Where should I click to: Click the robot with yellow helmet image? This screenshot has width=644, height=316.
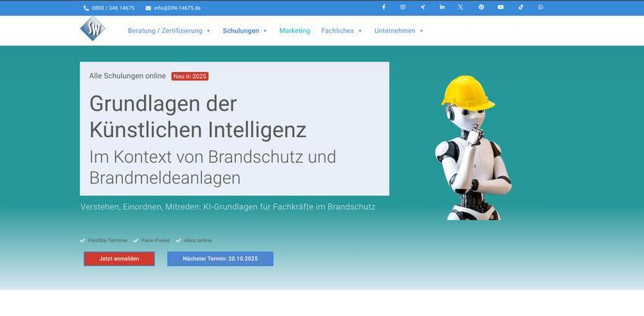[473, 148]
